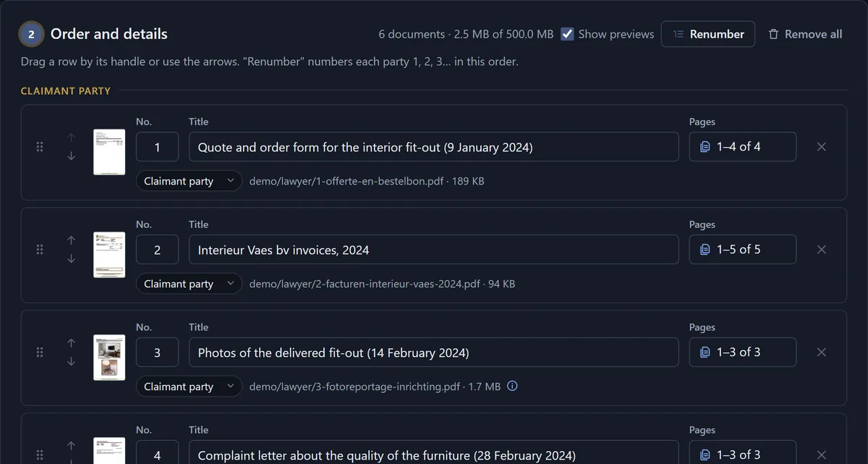
Task: Open Claimant party dropdown for document 2
Action: pos(189,284)
